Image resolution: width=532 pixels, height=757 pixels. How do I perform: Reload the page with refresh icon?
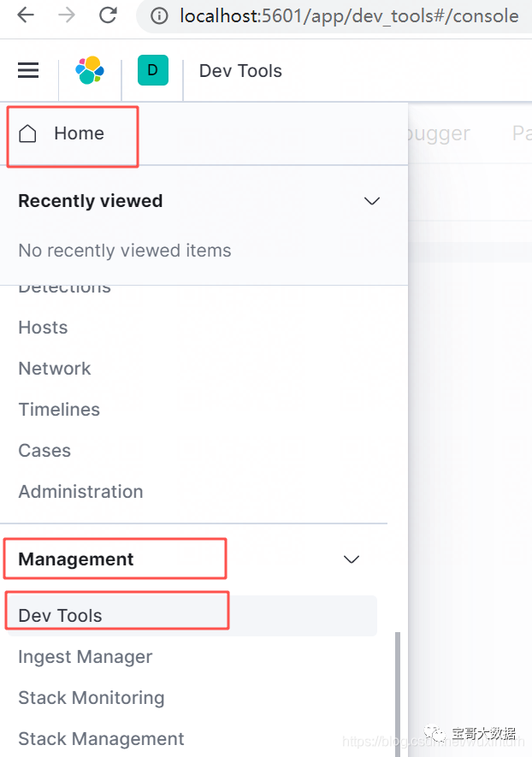[x=108, y=15]
